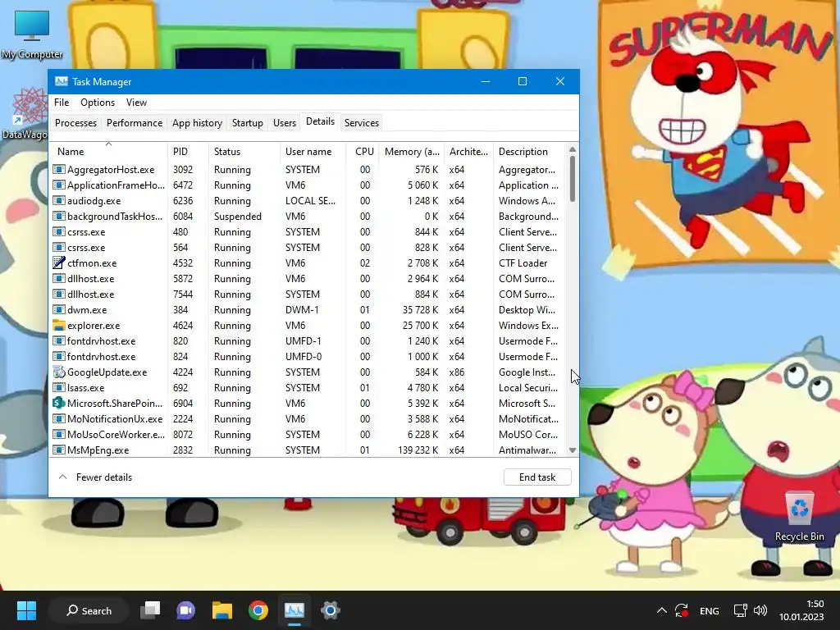Click the GoogleUpdate.exe process icon
This screenshot has width=840, height=630.
(59, 372)
